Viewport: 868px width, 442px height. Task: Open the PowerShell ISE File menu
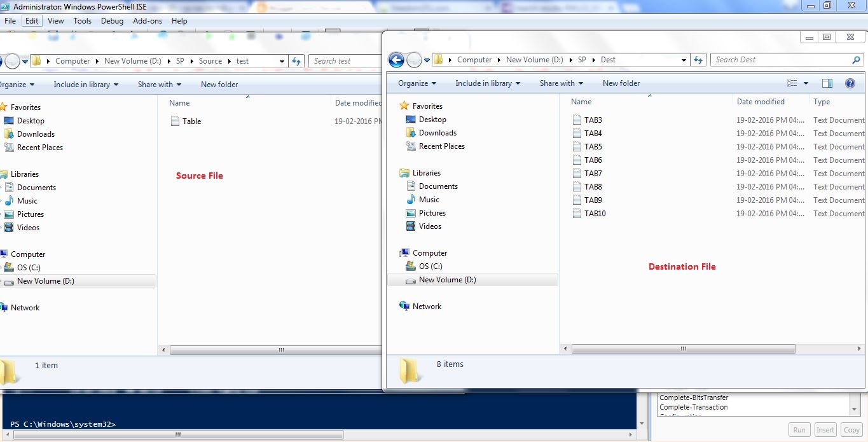point(10,20)
